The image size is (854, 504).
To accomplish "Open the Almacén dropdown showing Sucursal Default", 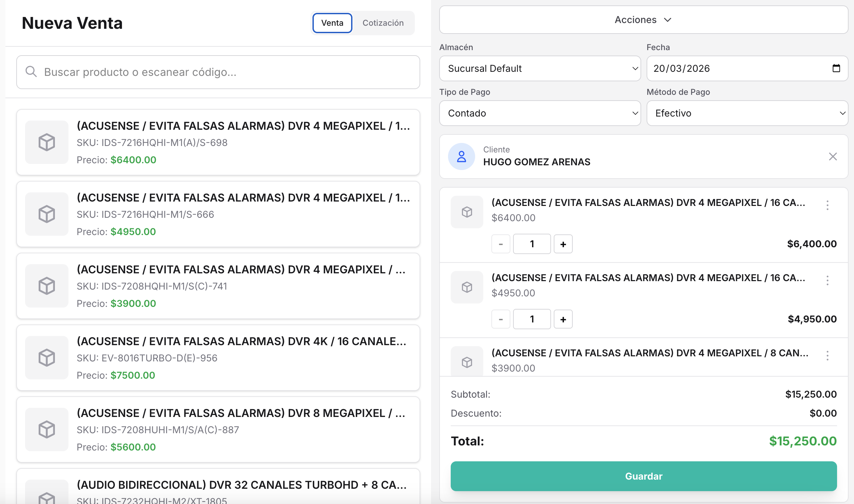I will 540,68.
